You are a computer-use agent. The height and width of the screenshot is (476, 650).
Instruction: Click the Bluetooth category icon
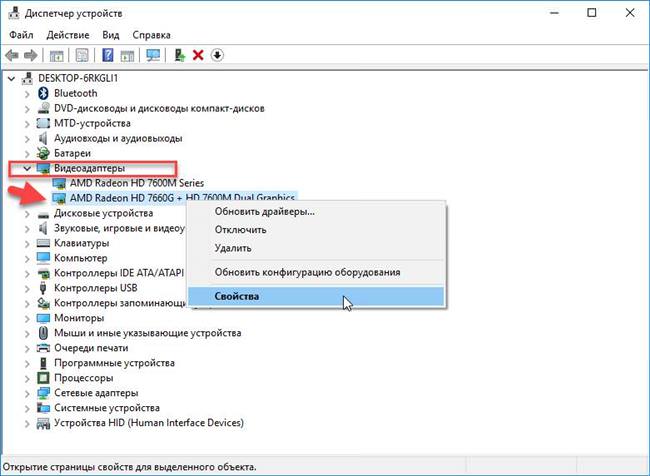43,93
